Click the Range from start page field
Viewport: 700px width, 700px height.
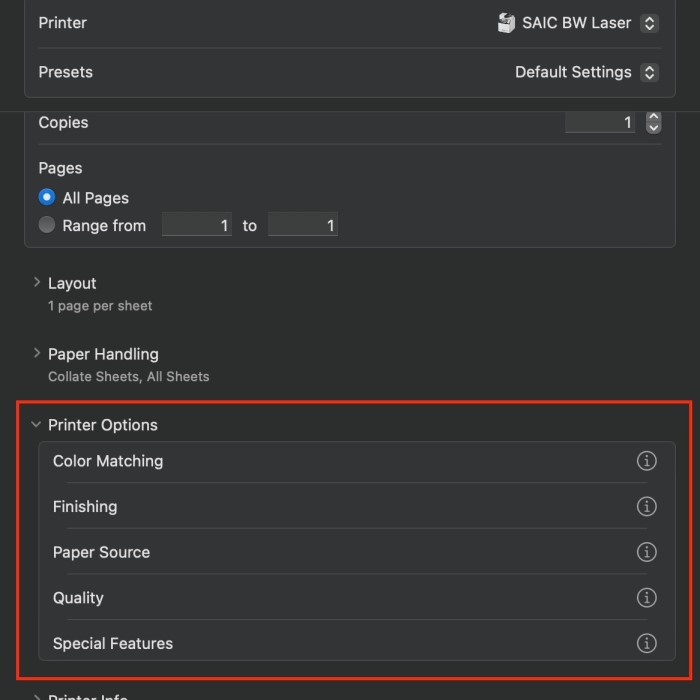tap(196, 225)
